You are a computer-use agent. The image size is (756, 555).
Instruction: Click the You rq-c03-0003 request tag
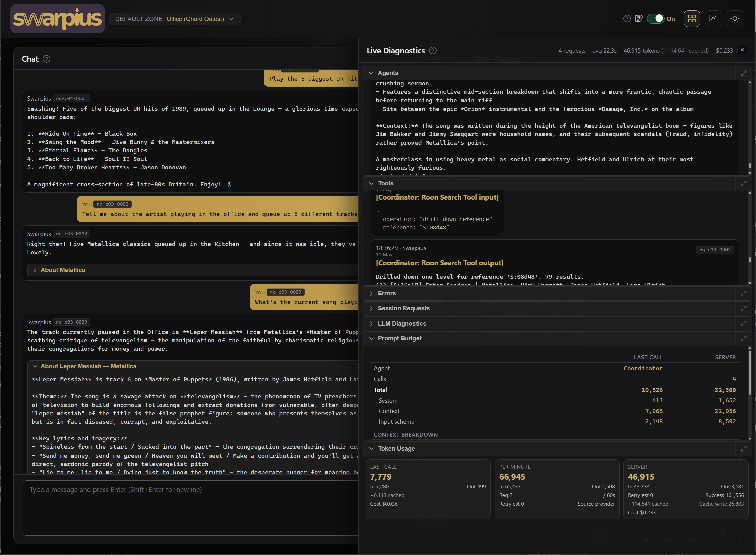pos(286,292)
